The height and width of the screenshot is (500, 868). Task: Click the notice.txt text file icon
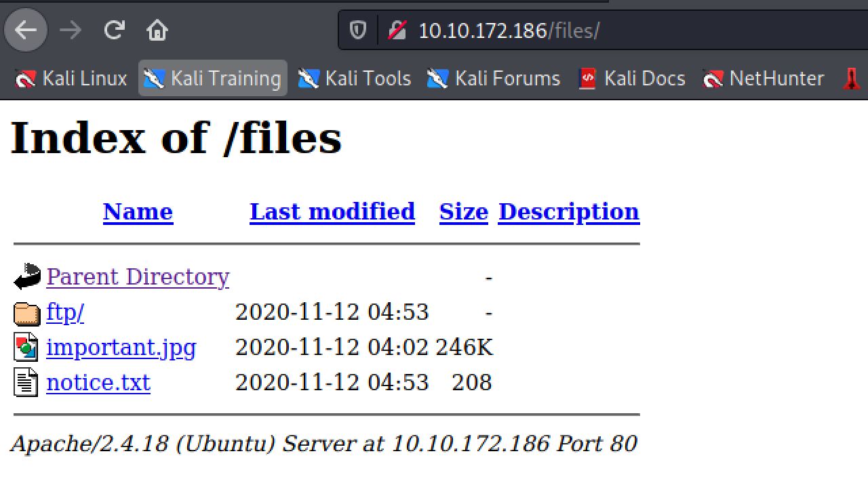(26, 383)
